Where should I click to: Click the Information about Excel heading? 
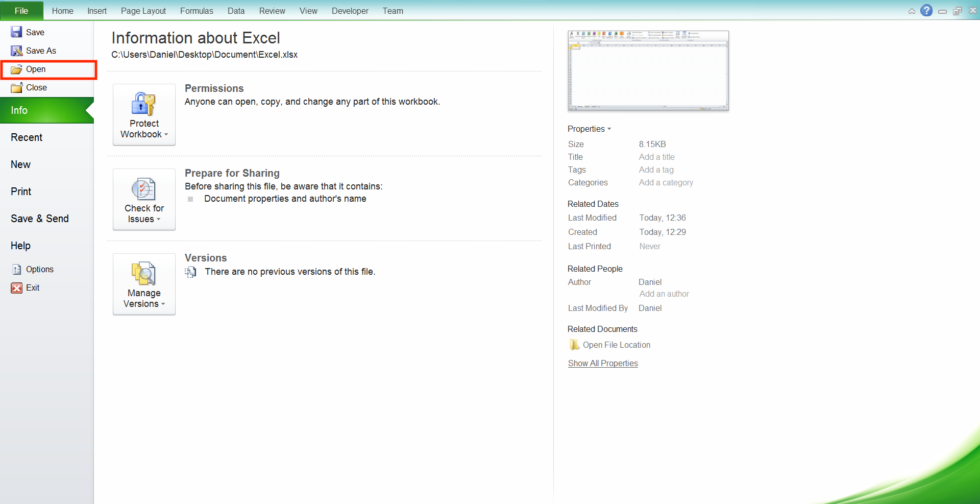coord(195,38)
